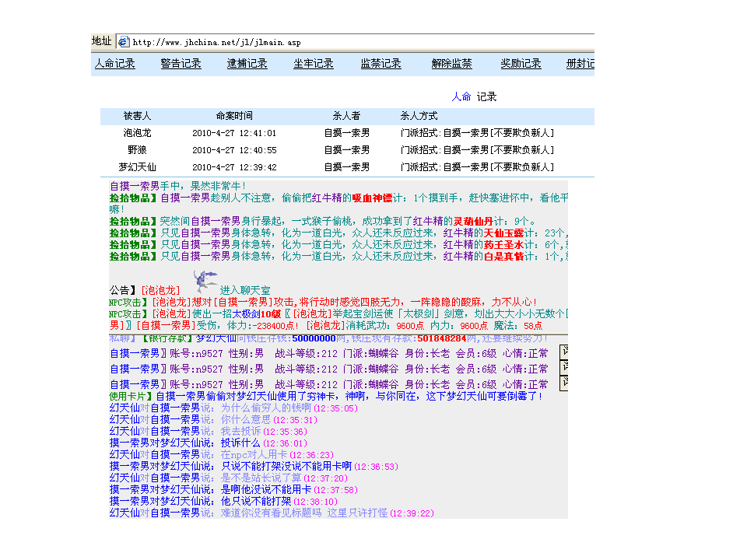Click the address URL field
747x560 pixels.
tap(355, 42)
